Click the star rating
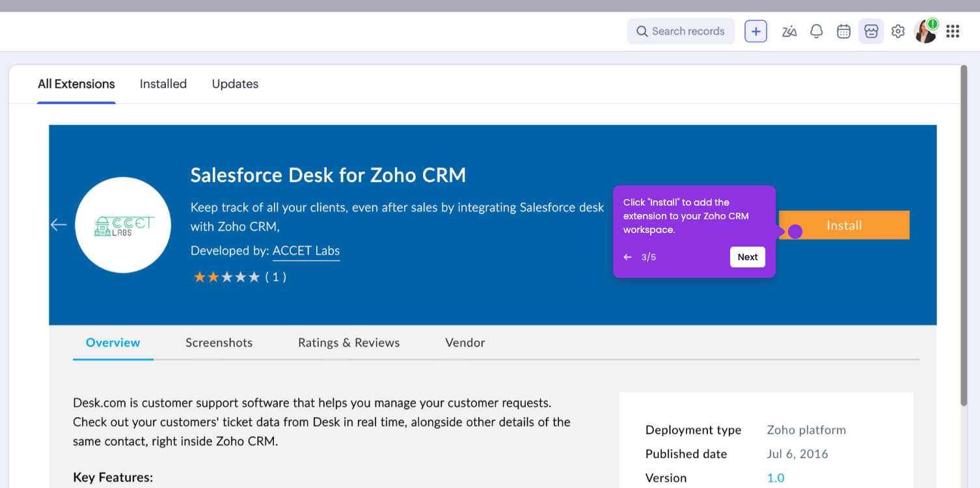Image resolution: width=980 pixels, height=488 pixels. (226, 277)
